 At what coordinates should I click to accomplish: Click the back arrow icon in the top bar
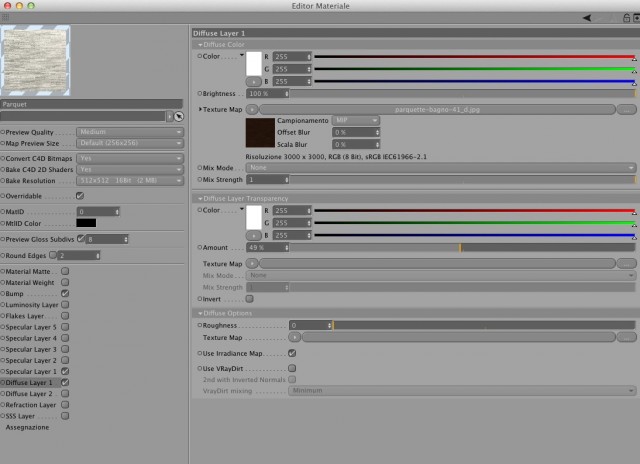click(x=587, y=18)
